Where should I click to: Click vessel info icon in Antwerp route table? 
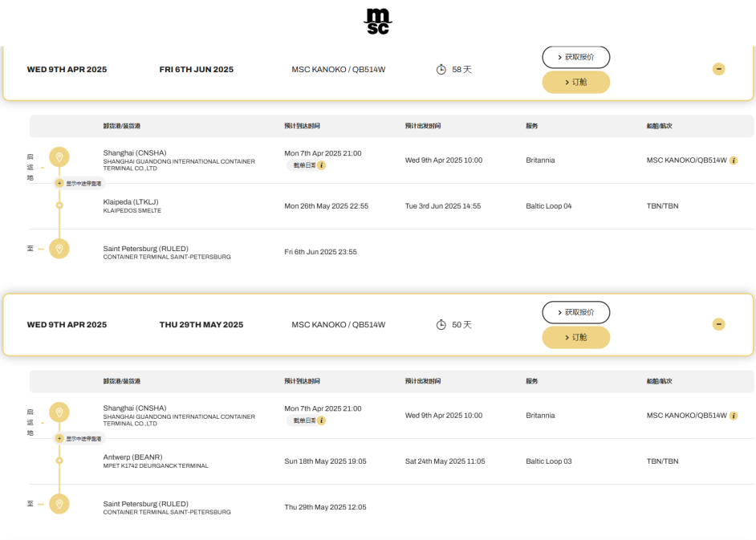point(734,416)
